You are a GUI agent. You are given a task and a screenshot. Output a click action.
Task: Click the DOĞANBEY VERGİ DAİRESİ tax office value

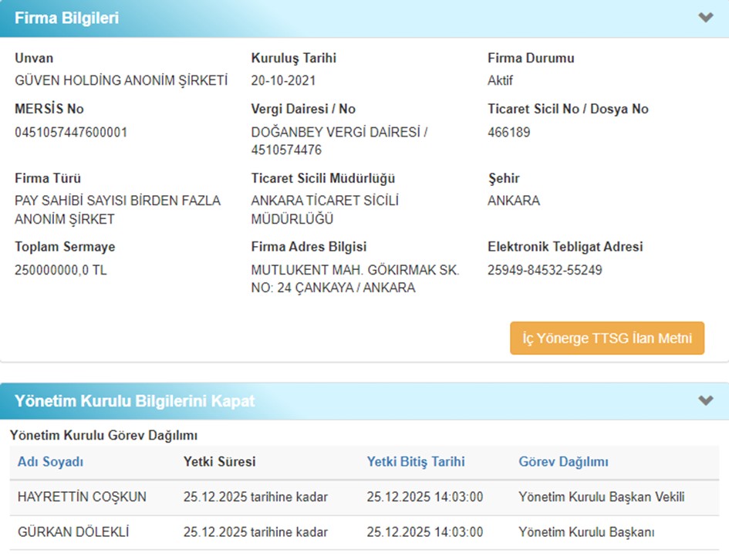pyautogui.click(x=339, y=141)
